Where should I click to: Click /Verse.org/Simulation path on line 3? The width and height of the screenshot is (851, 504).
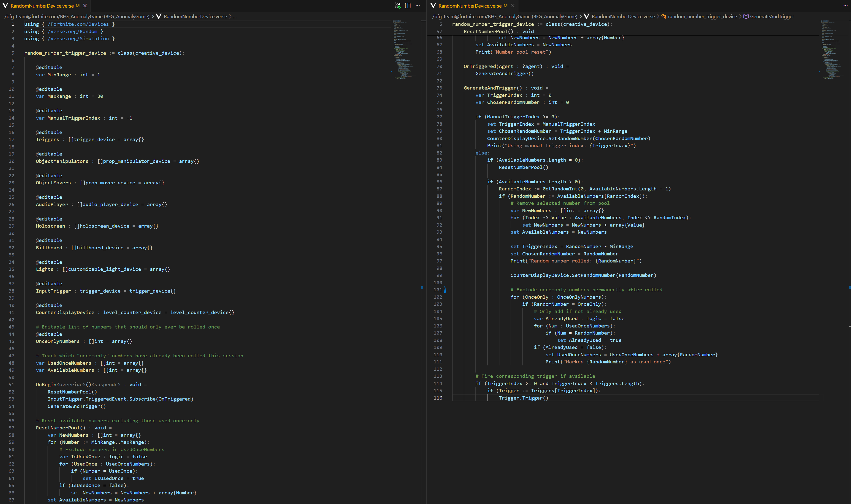(x=78, y=39)
